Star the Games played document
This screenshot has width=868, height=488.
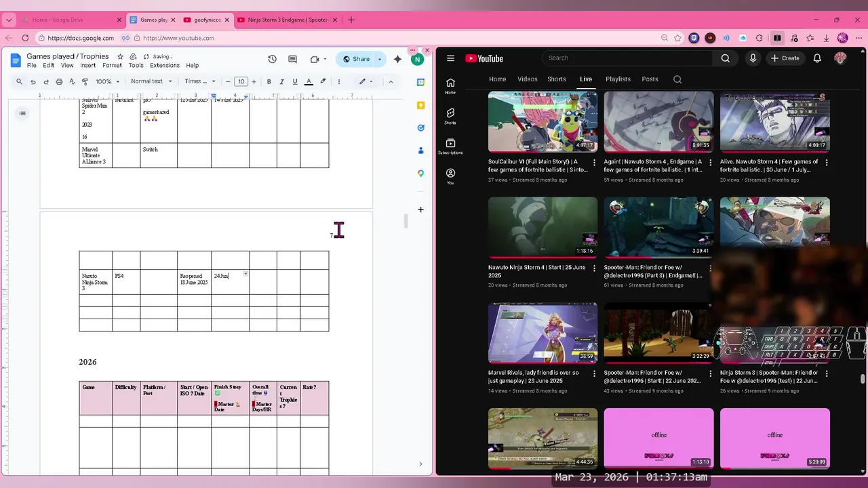pos(120,56)
